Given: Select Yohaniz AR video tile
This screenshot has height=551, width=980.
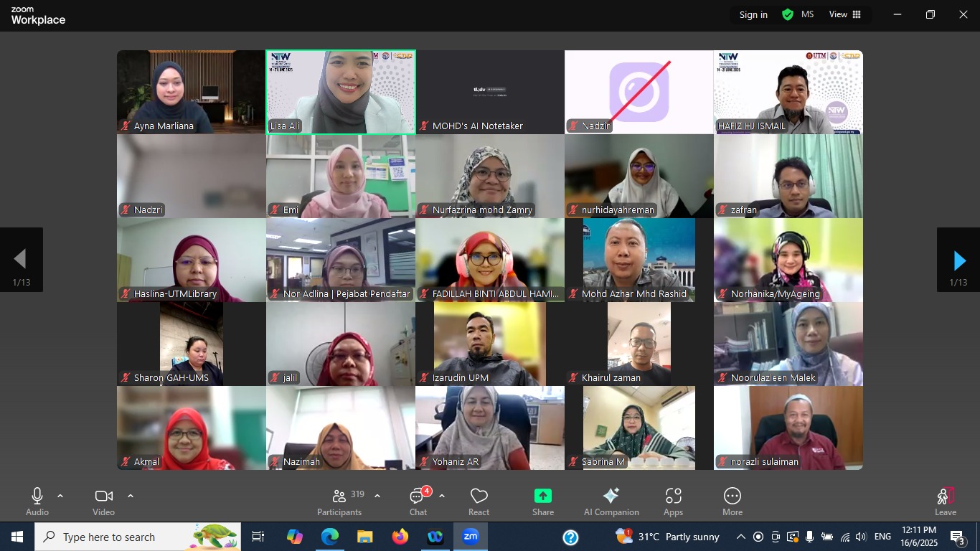Looking at the screenshot, I should click(490, 428).
